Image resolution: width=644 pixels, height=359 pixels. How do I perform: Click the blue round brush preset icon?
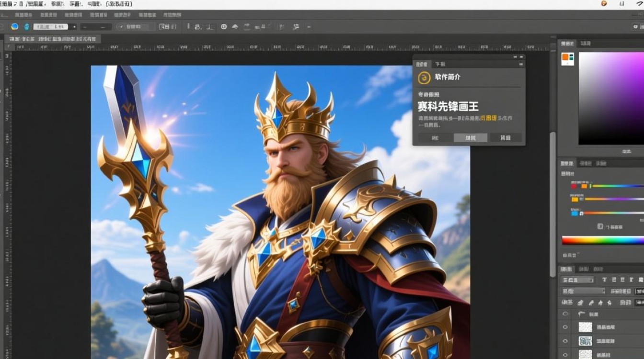click(x=14, y=27)
